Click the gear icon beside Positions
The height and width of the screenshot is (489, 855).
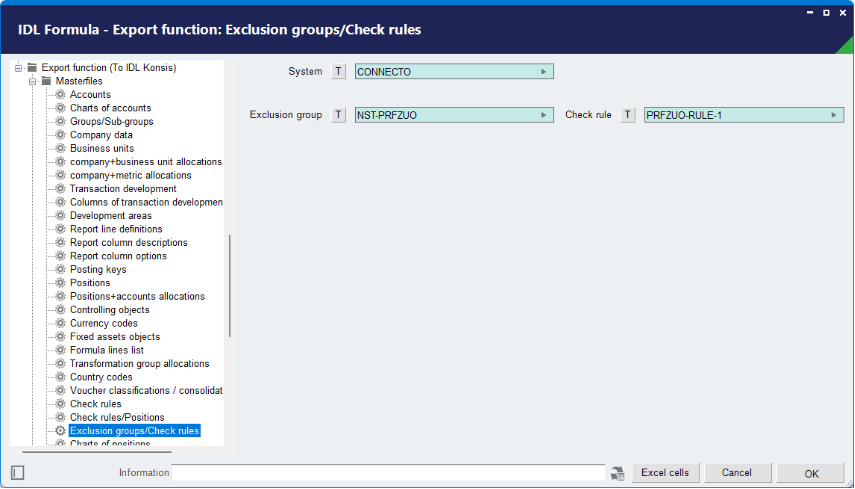click(x=61, y=282)
